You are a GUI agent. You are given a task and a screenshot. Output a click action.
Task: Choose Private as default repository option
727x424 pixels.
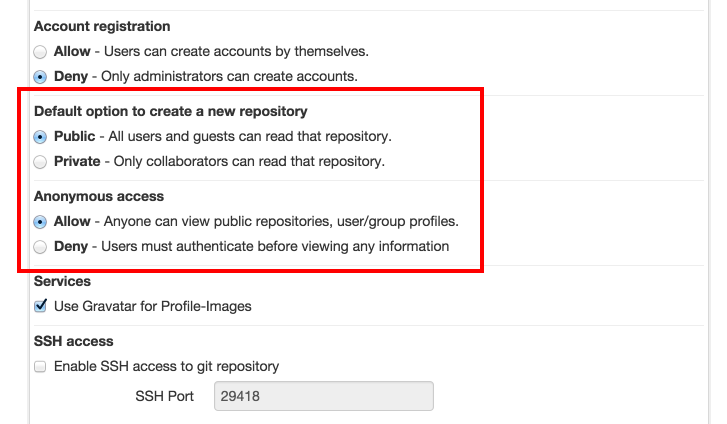(x=40, y=161)
